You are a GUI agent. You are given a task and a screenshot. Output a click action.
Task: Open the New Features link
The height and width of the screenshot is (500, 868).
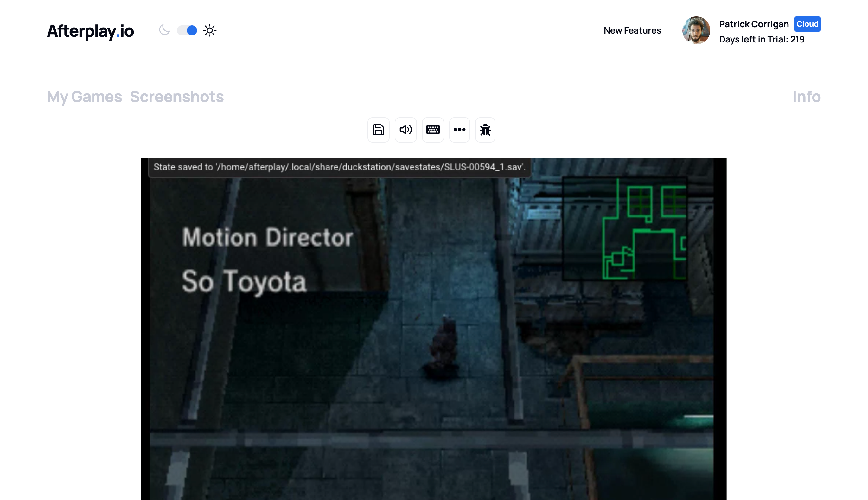[632, 30]
